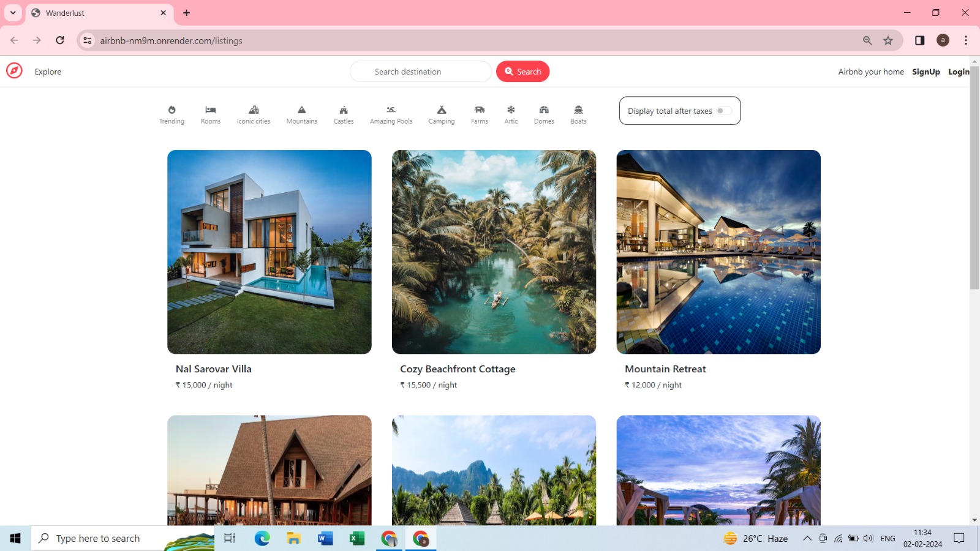The height and width of the screenshot is (551, 980).
Task: Open Excel from the taskbar
Action: tap(357, 538)
